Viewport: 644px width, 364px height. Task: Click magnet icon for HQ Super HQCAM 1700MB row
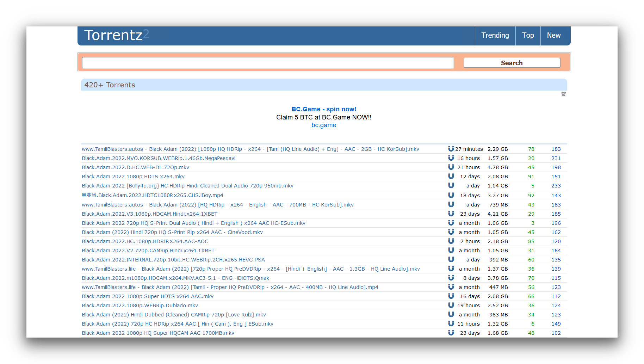451,333
